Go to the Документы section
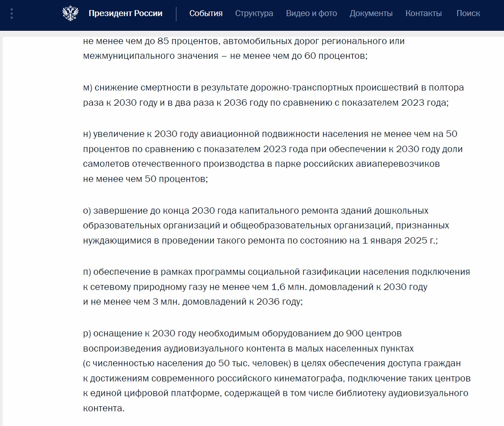This screenshot has width=504, height=426. [372, 14]
